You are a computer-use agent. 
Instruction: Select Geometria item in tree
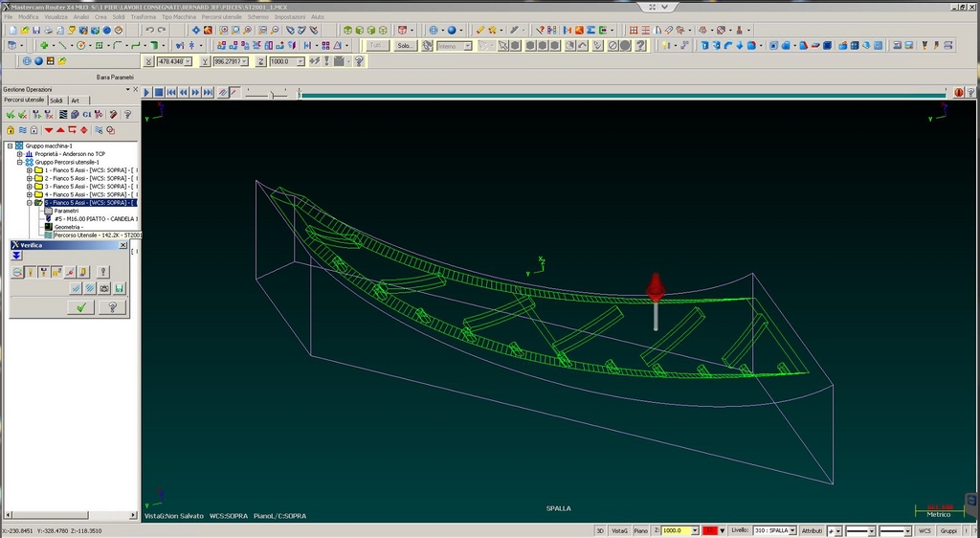click(68, 227)
